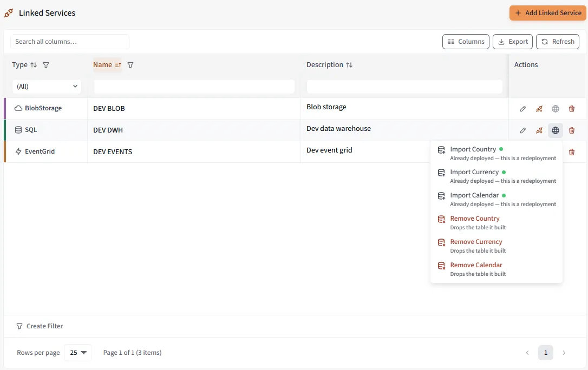Delete the DEV BLOB linked service
Viewport: 588px width, 370px height.
coord(572,109)
